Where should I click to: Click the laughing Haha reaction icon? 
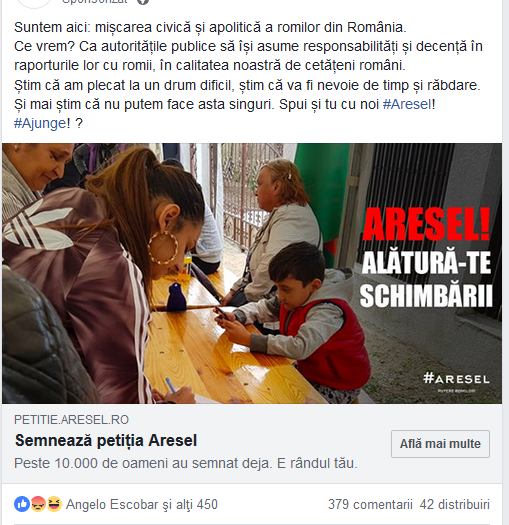(x=54, y=504)
